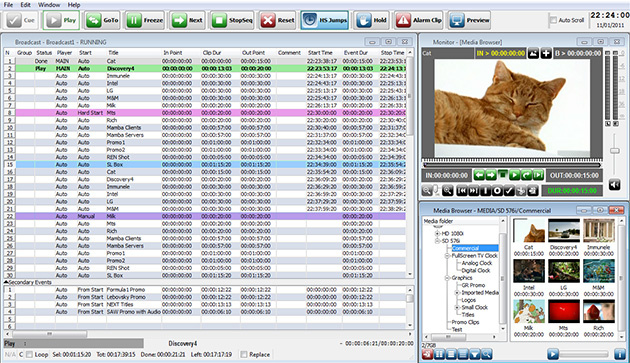The width and height of the screenshot is (630, 363).
Task: Click the Cue toolbar button
Action: [21, 20]
